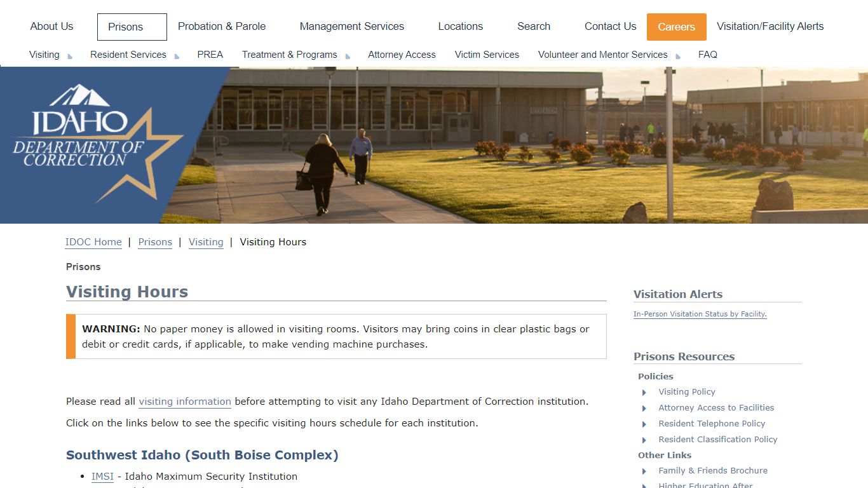868x488 pixels.
Task: Open Resident Classification Policy link
Action: click(x=718, y=440)
